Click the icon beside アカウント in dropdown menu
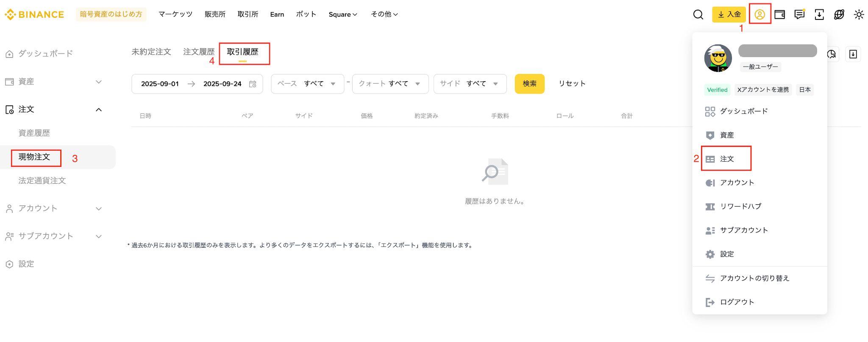Viewport: 868px width, 342px height. coord(710,183)
